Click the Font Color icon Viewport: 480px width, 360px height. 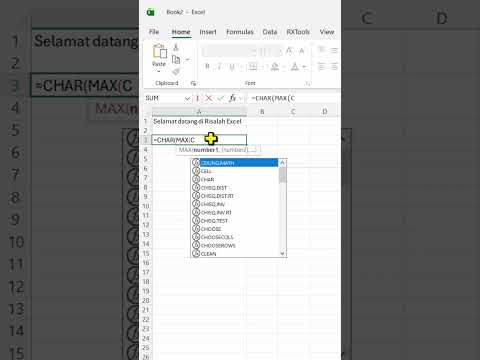(295, 67)
